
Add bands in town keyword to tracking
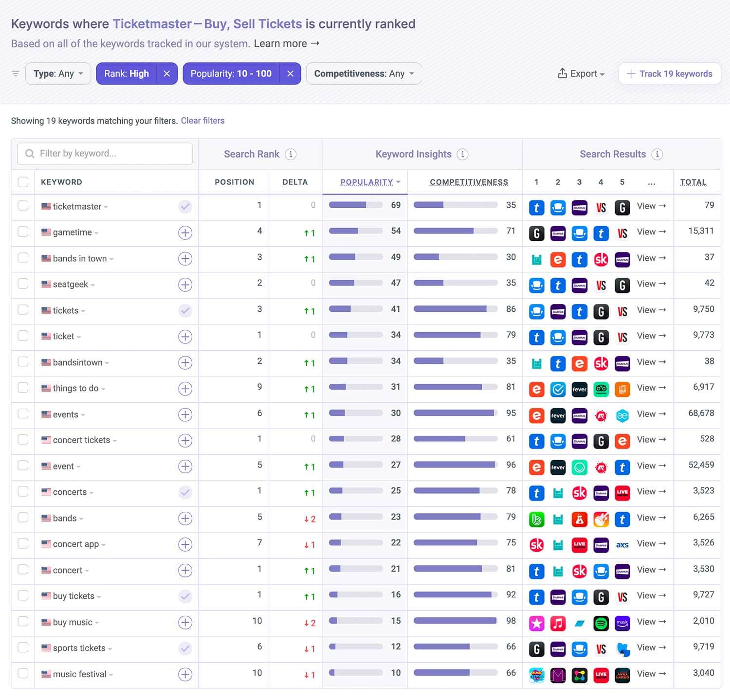(x=185, y=259)
